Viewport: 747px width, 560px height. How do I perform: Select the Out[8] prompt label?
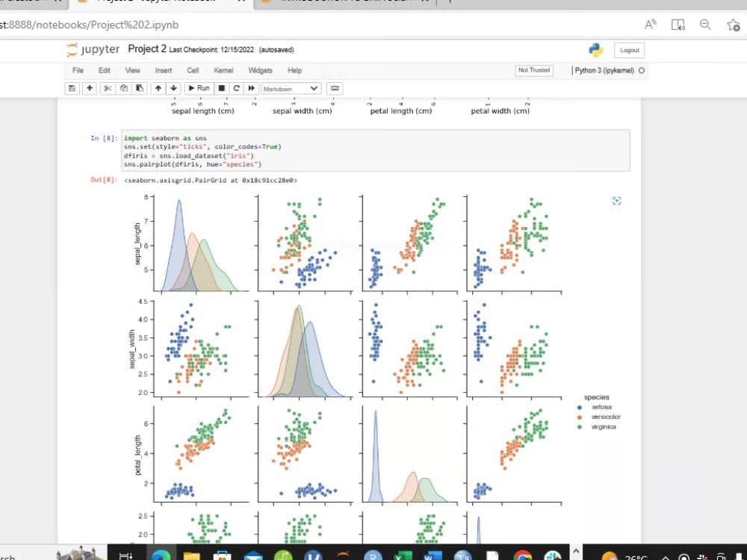point(104,180)
